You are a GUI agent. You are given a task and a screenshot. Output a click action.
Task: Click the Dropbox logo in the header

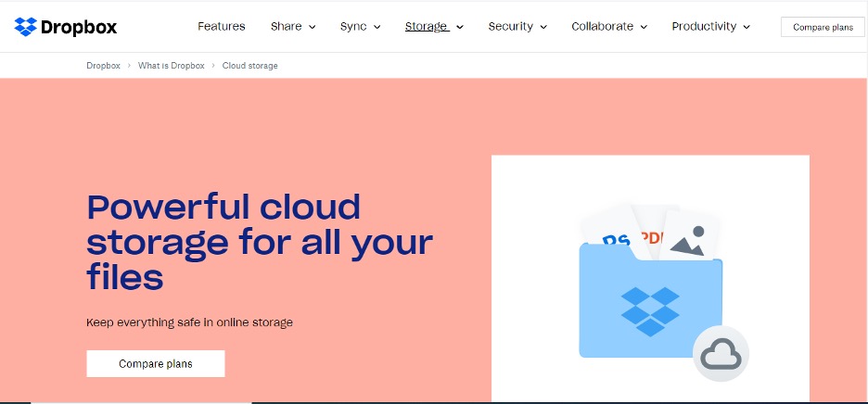click(66, 27)
